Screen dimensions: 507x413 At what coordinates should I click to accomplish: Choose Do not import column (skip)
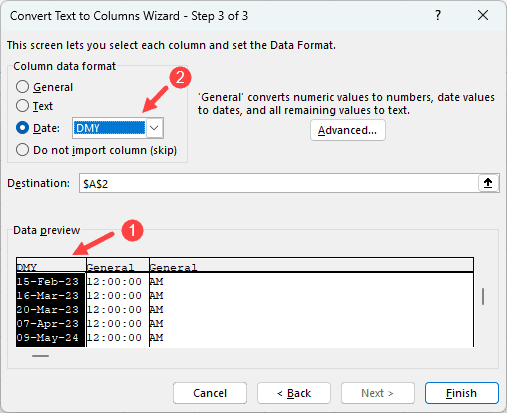(x=22, y=150)
